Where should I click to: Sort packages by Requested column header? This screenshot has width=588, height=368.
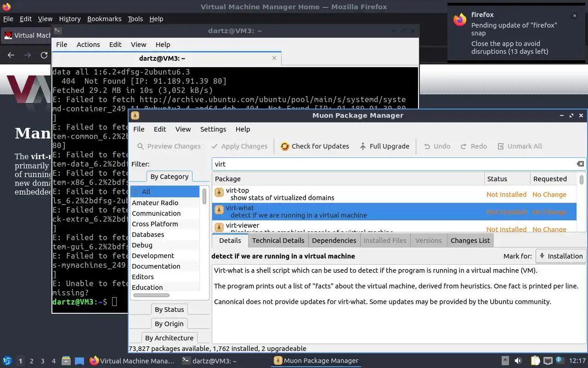click(553, 179)
